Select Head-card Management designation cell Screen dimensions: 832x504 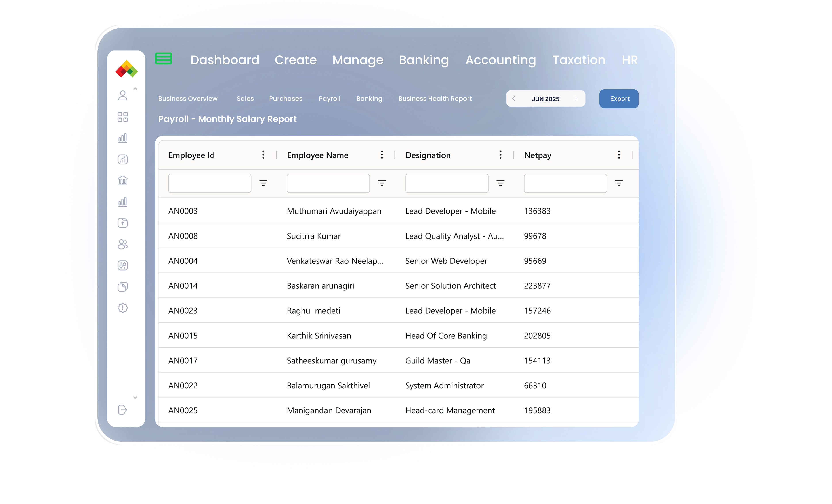(x=450, y=410)
